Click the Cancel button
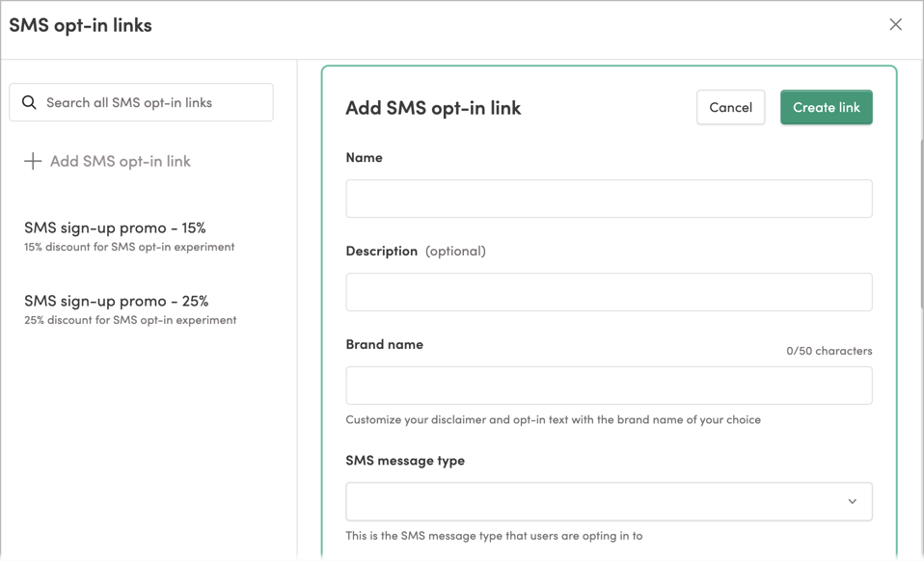Screen dimensions: 924x561 (730, 107)
